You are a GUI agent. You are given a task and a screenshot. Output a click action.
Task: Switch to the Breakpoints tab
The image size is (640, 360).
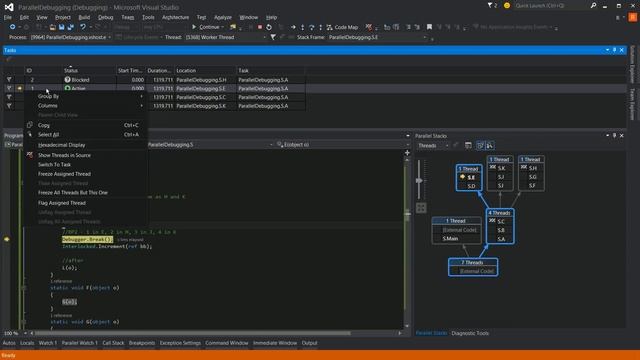[x=142, y=343]
